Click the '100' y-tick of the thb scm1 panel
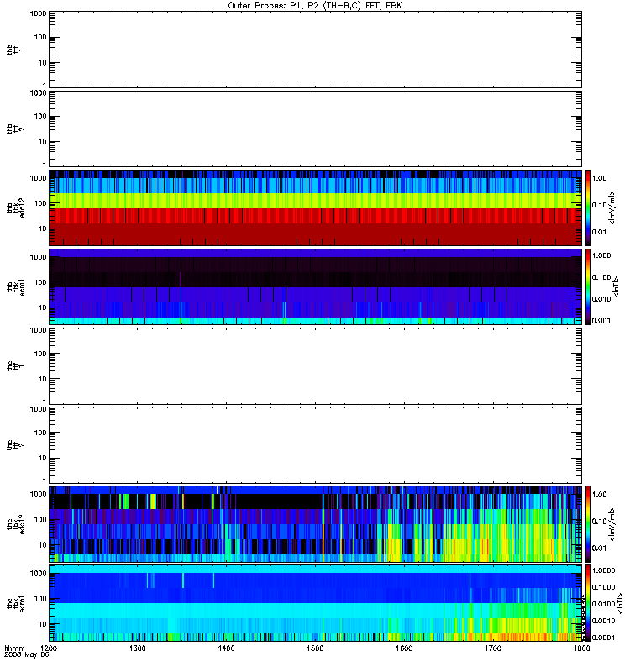This screenshot has width=630, height=672. click(x=40, y=282)
